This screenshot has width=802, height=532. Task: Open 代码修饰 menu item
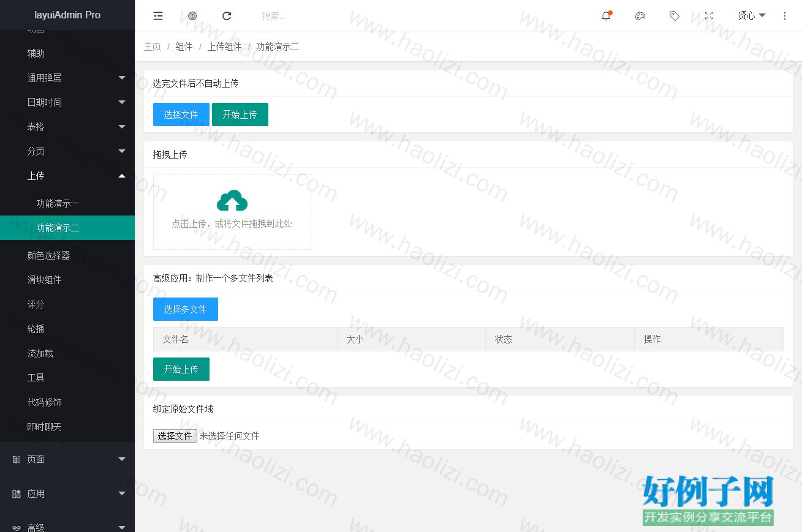pyautogui.click(x=67, y=402)
